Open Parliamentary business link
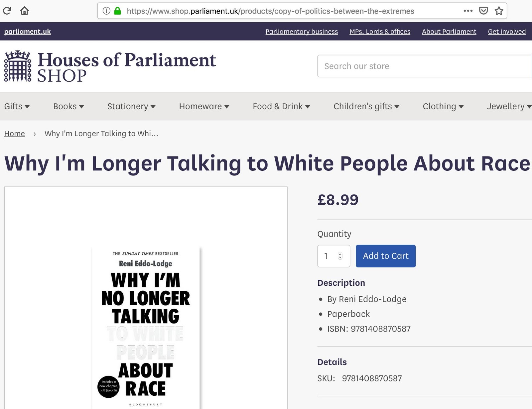The width and height of the screenshot is (532, 409). pyautogui.click(x=302, y=32)
